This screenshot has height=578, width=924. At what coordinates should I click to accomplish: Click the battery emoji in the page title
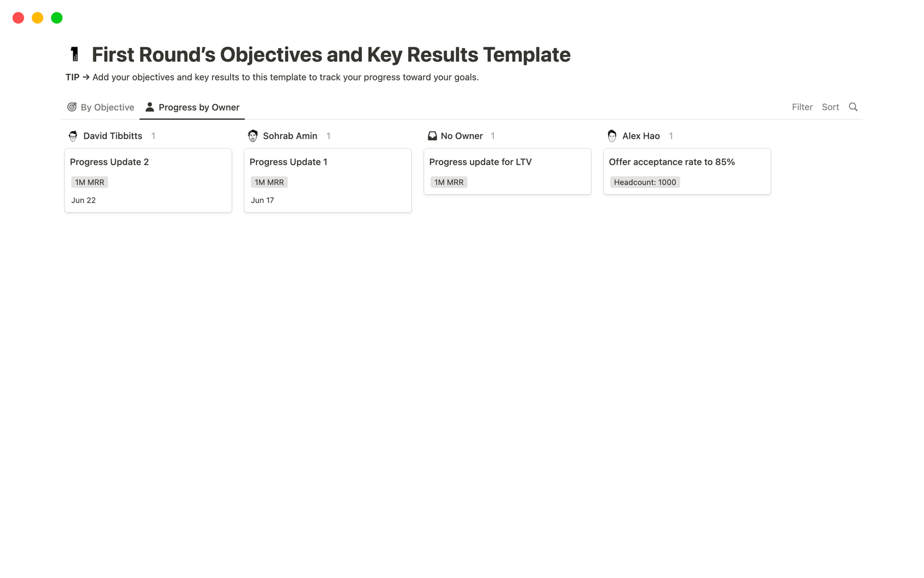click(x=75, y=54)
